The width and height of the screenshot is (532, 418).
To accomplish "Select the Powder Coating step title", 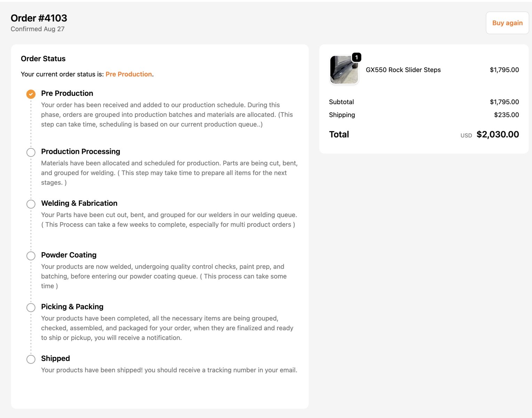I will pos(69,255).
